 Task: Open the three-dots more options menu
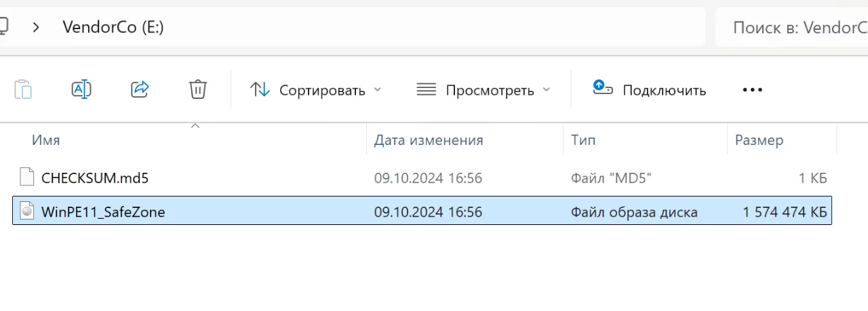(x=753, y=90)
